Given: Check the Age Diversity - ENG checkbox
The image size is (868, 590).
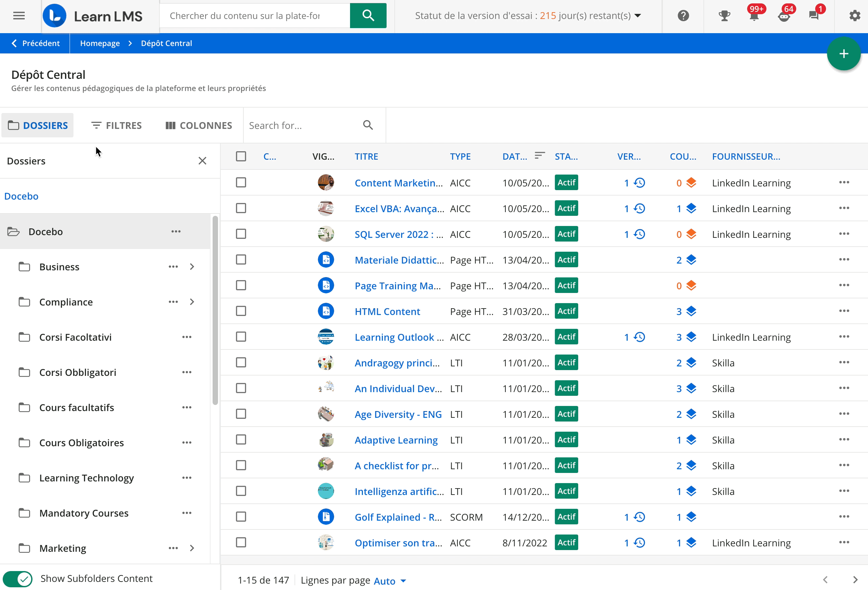Looking at the screenshot, I should (x=241, y=414).
